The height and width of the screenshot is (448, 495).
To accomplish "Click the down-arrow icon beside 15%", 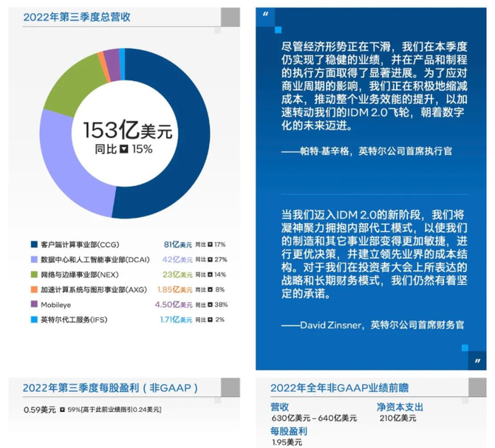I will click(x=123, y=149).
